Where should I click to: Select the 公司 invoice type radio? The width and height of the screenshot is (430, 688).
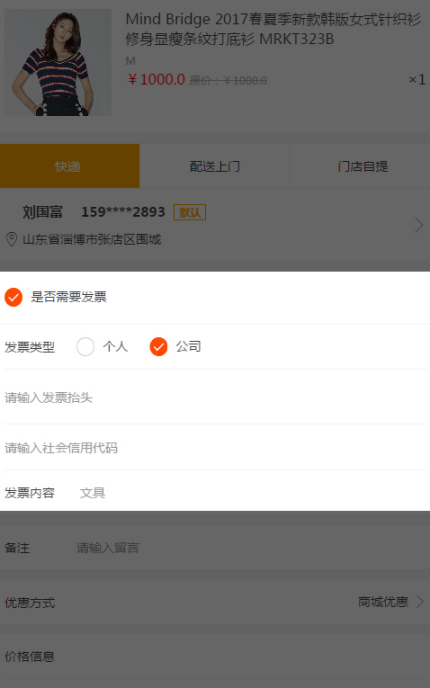[158, 347]
